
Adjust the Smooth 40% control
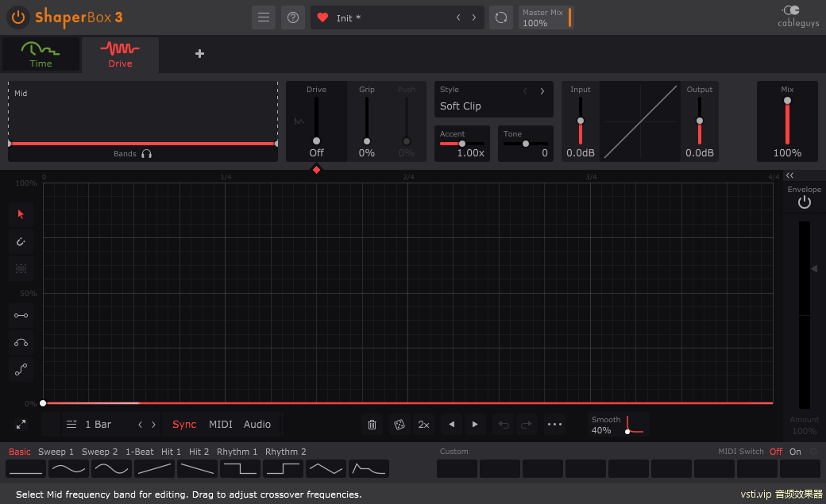[x=619, y=425]
